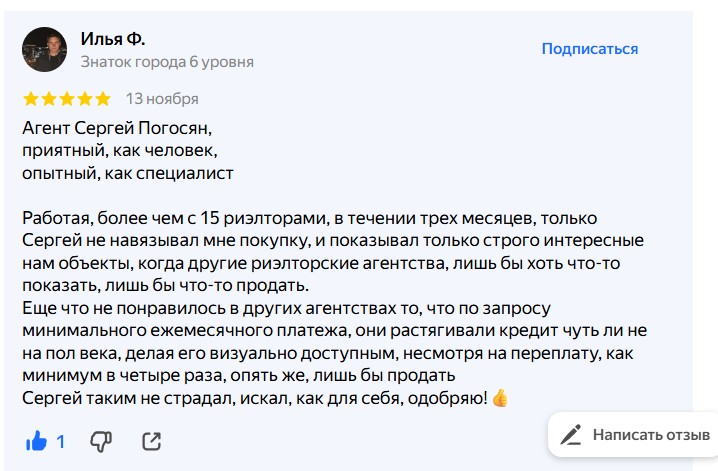This screenshot has height=471, width=718.
Task: Click Подписаться to follow the reviewer
Action: pos(590,49)
